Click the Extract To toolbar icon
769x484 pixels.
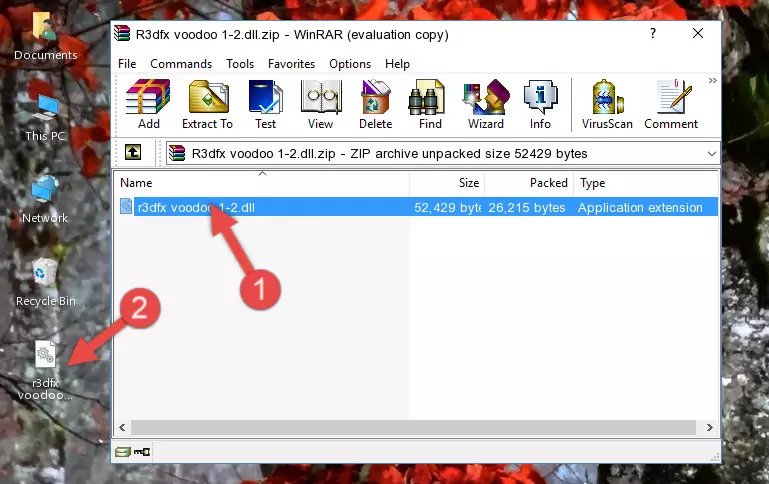(x=207, y=104)
